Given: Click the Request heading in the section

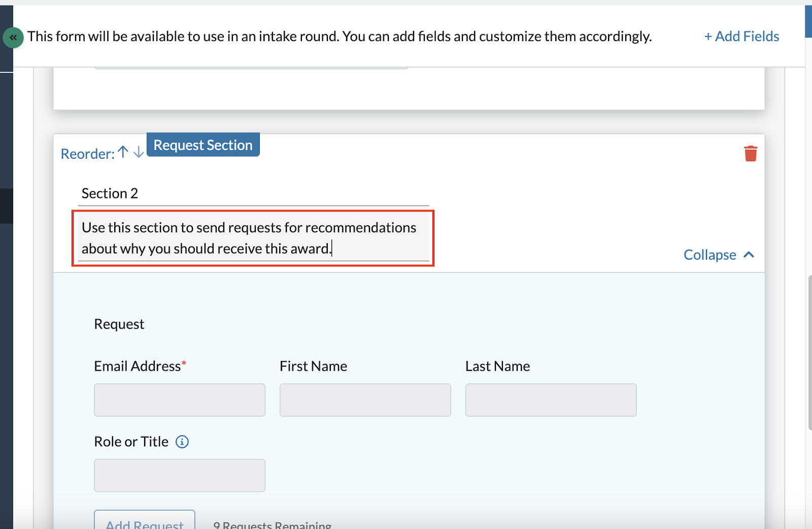Looking at the screenshot, I should [x=119, y=324].
